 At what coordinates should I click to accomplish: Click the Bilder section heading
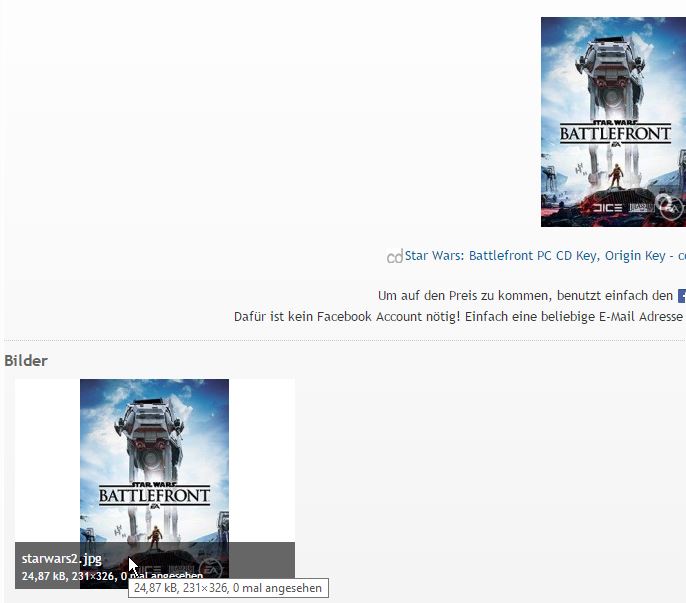[26, 360]
